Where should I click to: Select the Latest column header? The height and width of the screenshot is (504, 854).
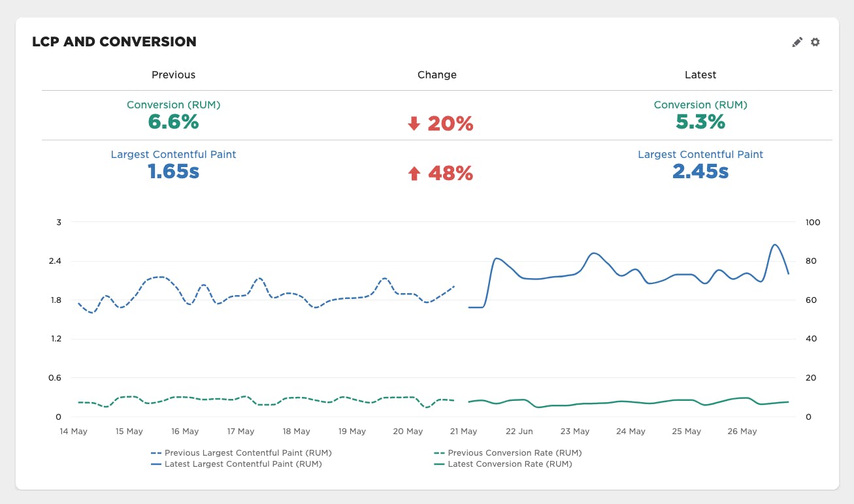pos(700,74)
